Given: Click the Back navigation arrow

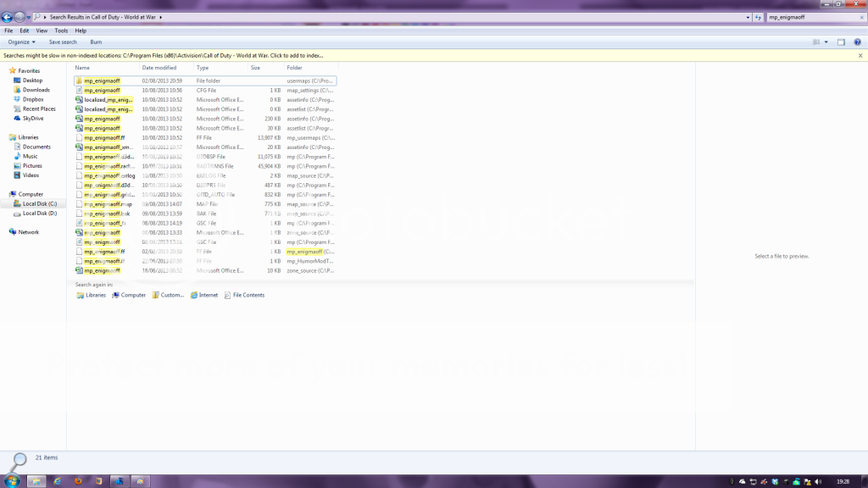Looking at the screenshot, I should [x=7, y=17].
